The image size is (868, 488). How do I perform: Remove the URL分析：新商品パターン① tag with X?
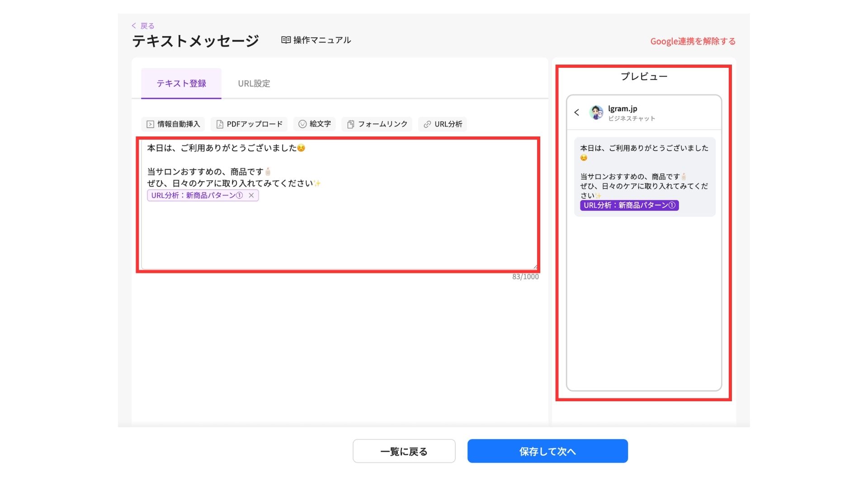coord(251,196)
